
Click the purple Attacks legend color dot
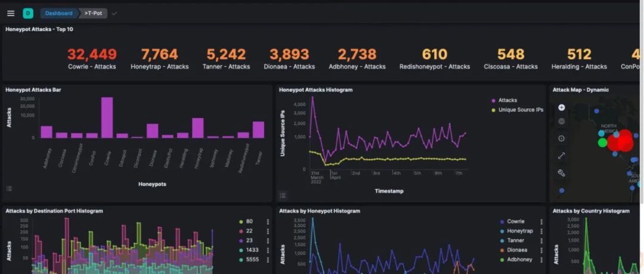tap(493, 101)
